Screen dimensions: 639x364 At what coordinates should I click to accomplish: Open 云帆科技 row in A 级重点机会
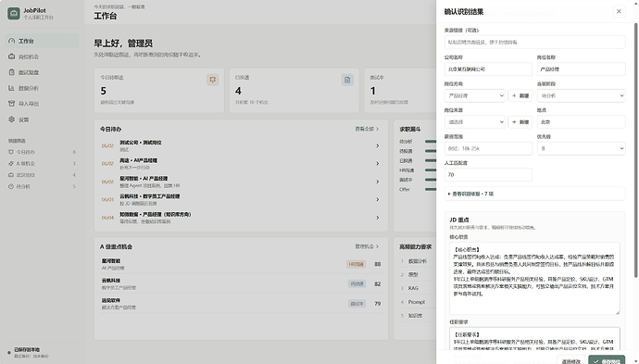(241, 283)
